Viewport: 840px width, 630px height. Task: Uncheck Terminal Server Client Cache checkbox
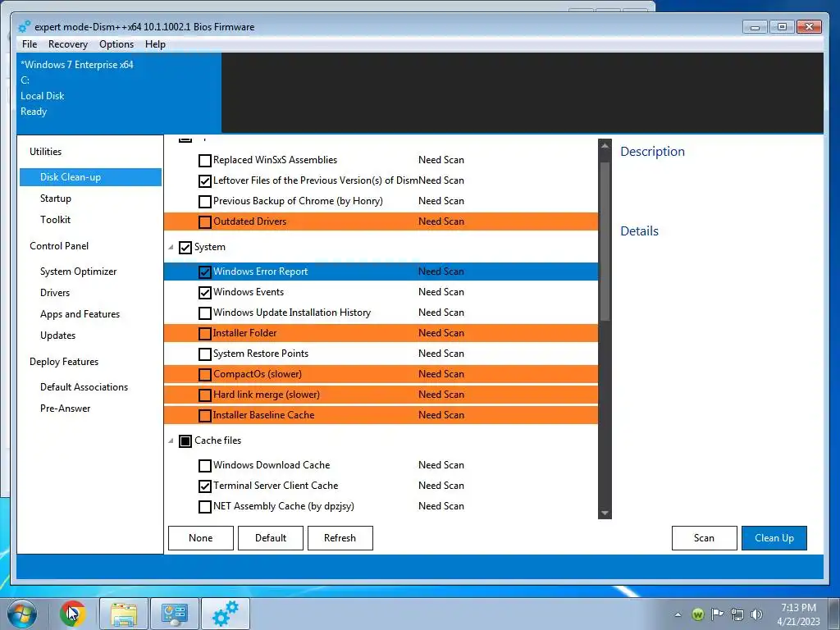tap(204, 486)
